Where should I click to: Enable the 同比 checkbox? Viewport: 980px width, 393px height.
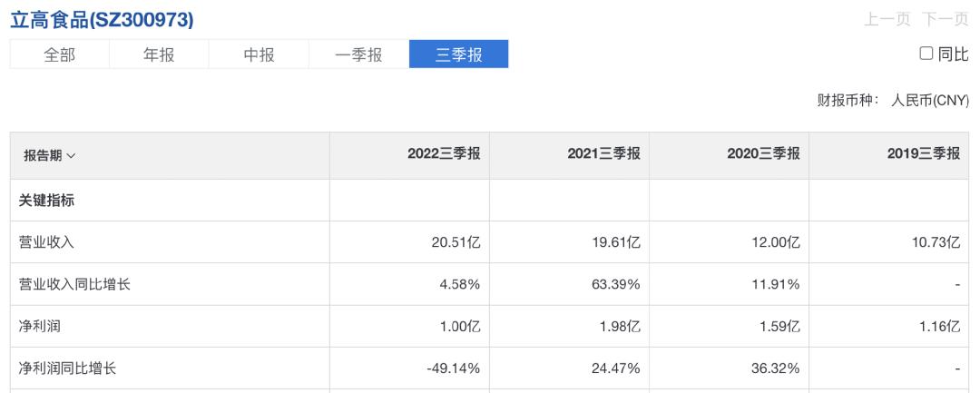coord(926,54)
